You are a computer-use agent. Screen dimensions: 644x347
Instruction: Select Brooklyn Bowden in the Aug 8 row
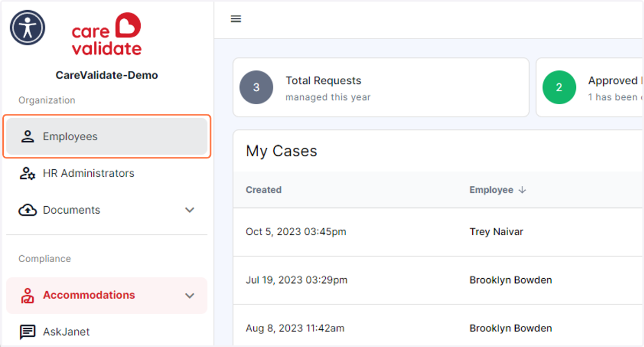tap(511, 329)
